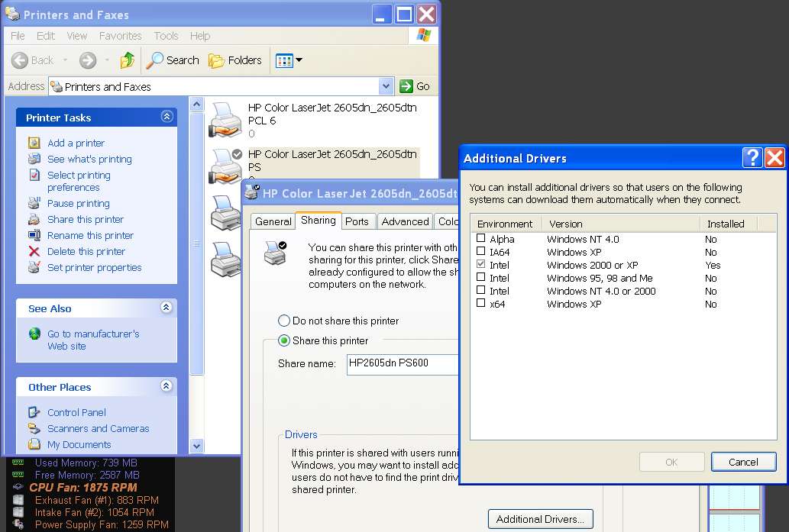
Task: Click See what's printing icon
Action: pyautogui.click(x=34, y=159)
